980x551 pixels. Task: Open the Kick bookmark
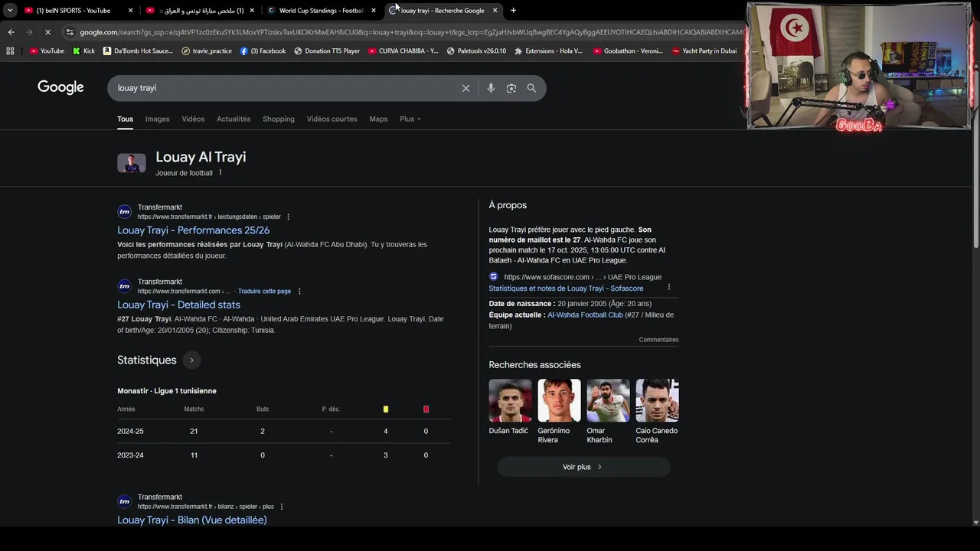pos(83,51)
